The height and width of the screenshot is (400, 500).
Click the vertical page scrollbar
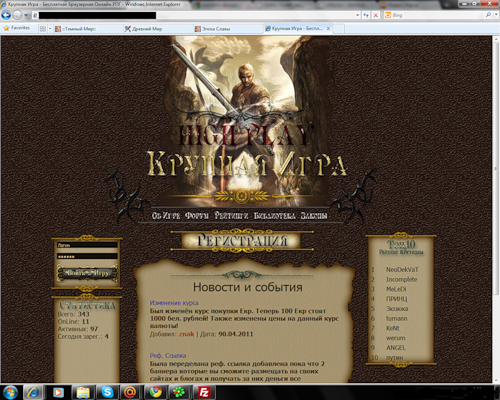(496, 168)
